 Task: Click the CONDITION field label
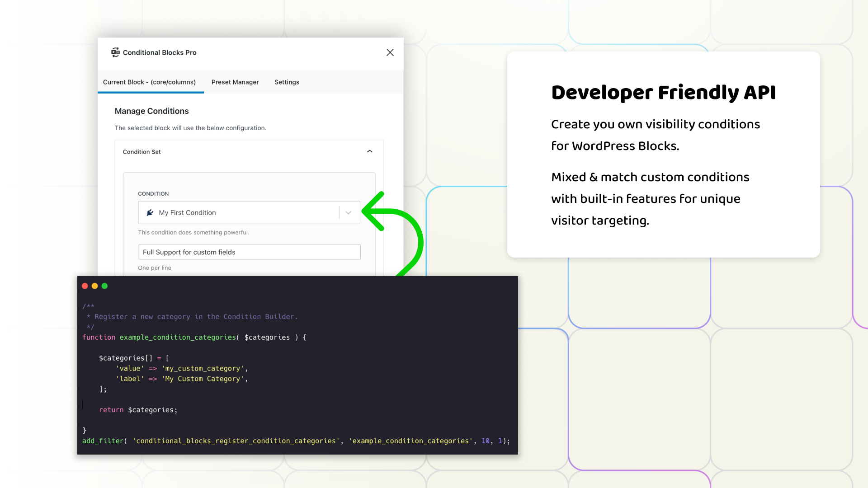pos(153,194)
